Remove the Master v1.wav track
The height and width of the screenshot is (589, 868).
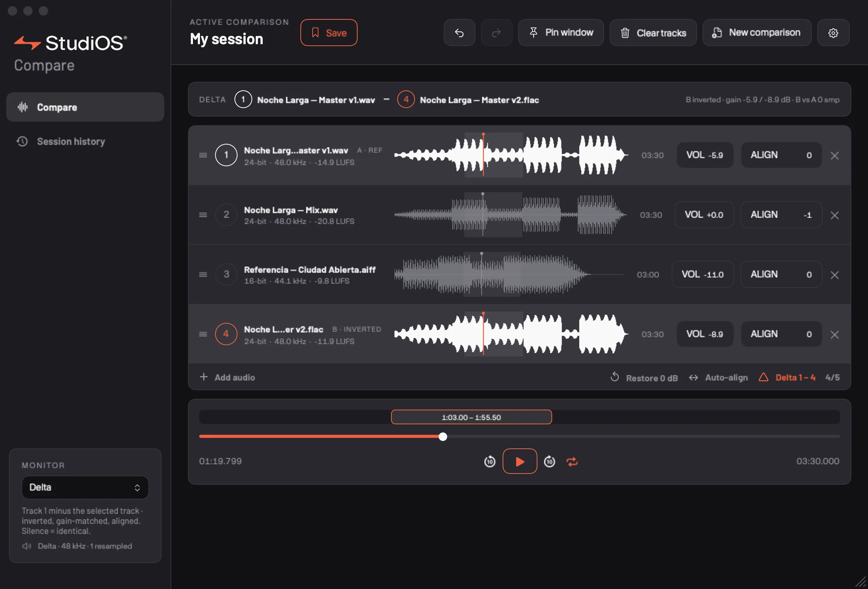click(835, 155)
